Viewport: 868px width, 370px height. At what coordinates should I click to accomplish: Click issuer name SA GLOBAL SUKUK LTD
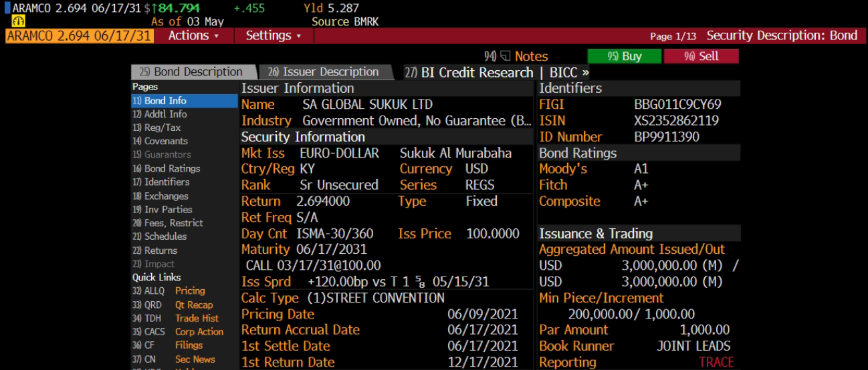pos(367,105)
